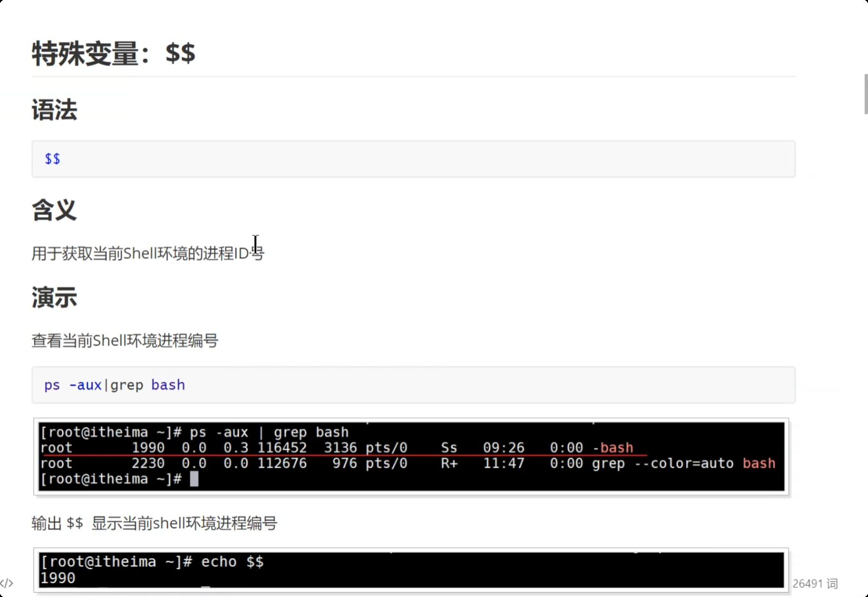Toggle source code mode icon
The width and height of the screenshot is (868, 597).
click(x=7, y=583)
